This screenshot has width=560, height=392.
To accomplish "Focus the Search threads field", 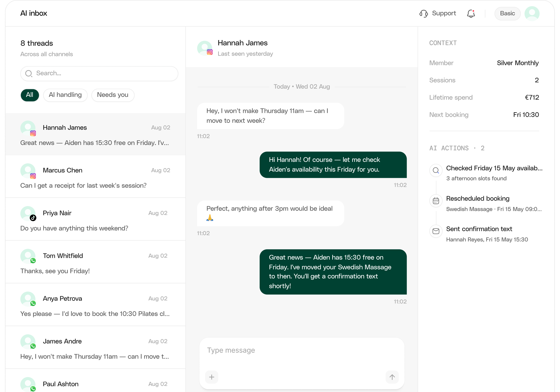I will point(99,73).
